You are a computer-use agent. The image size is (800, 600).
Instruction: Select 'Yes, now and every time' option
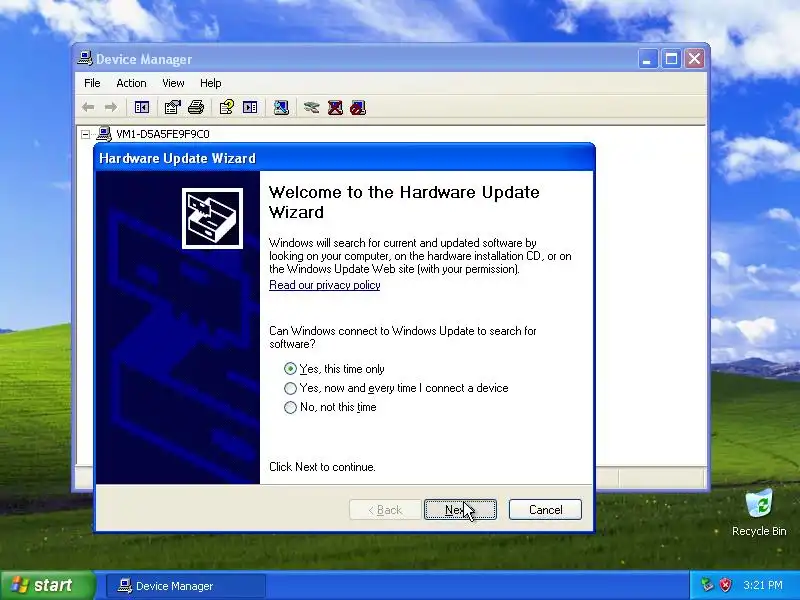coord(396,388)
